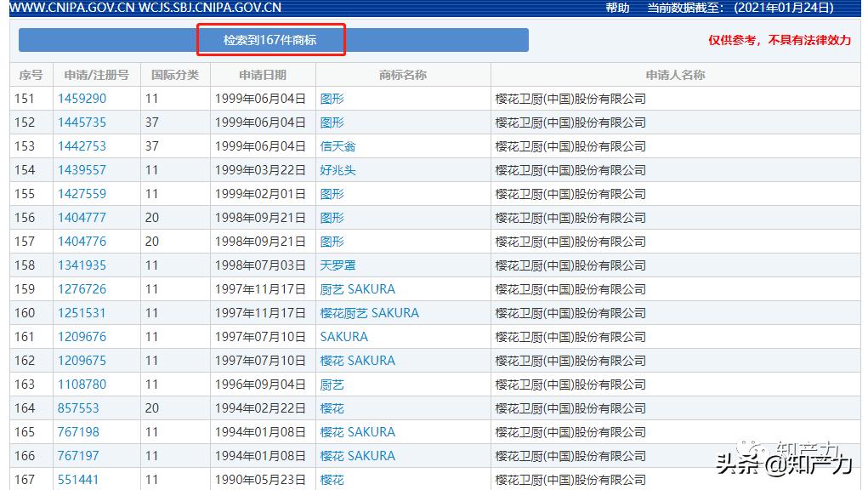Click the 商标名称 column header
The height and width of the screenshot is (490, 868).
(x=402, y=75)
